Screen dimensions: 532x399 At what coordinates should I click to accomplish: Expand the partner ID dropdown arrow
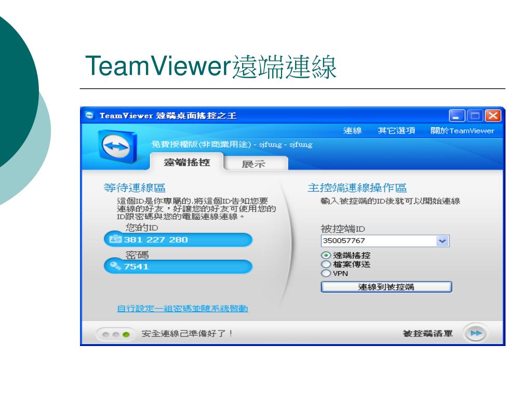442,241
